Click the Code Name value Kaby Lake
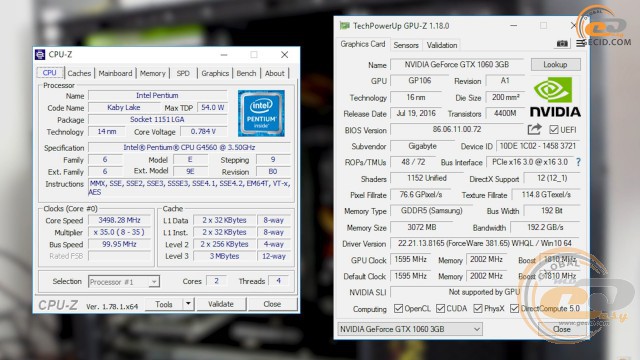The width and height of the screenshot is (640, 360). (x=124, y=107)
